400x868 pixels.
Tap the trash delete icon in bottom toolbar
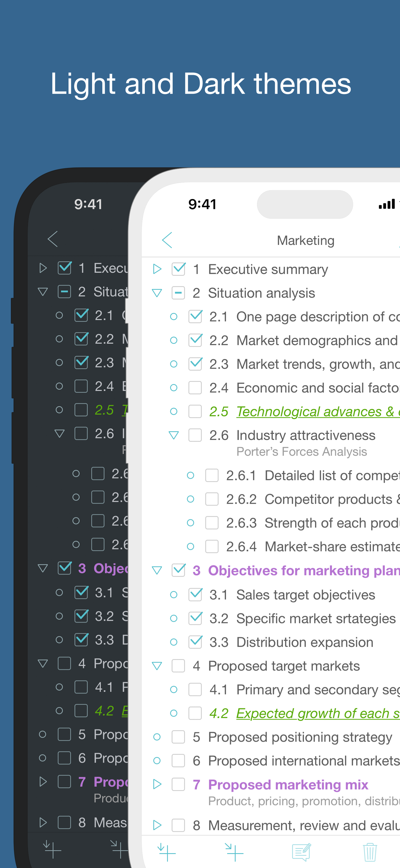pos(370,852)
